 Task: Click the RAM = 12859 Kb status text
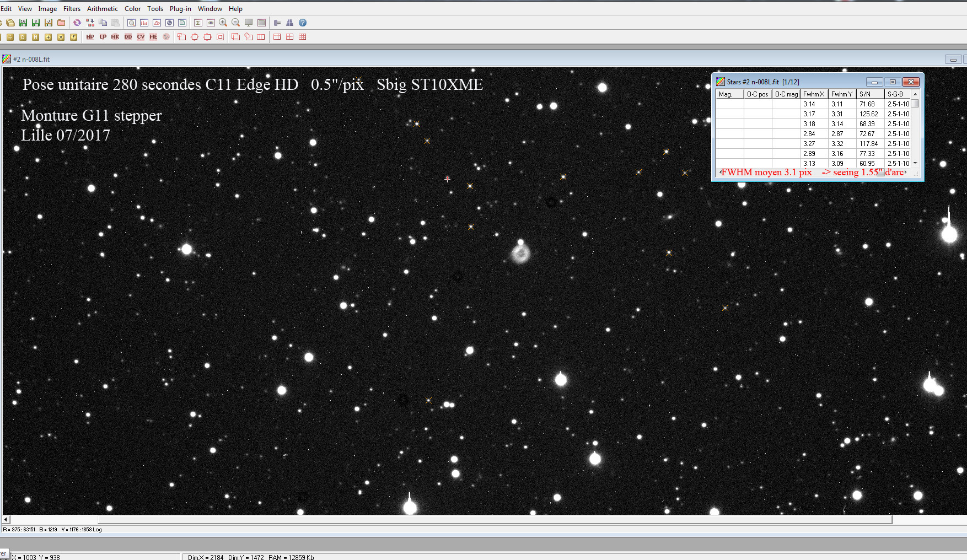tap(291, 557)
